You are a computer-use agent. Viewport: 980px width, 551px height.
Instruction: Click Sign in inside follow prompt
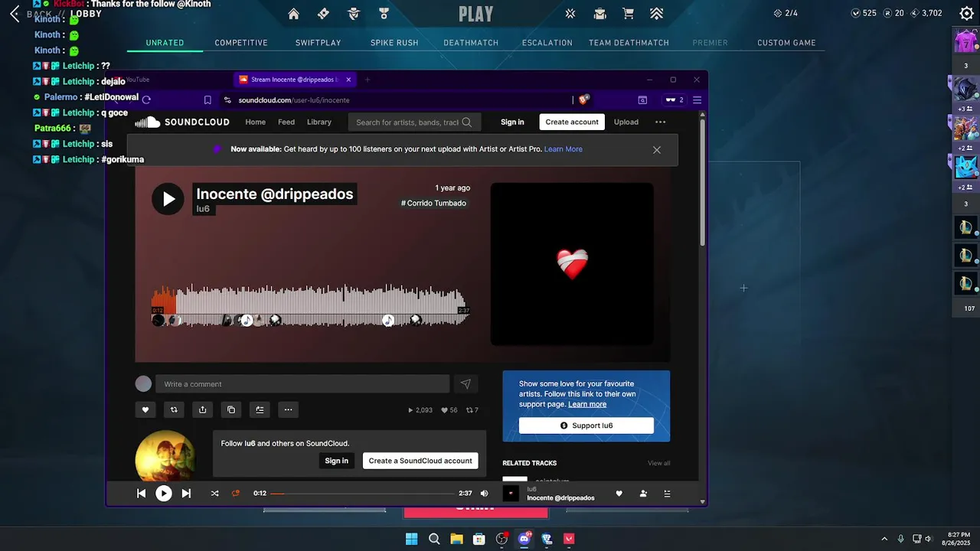(x=336, y=461)
